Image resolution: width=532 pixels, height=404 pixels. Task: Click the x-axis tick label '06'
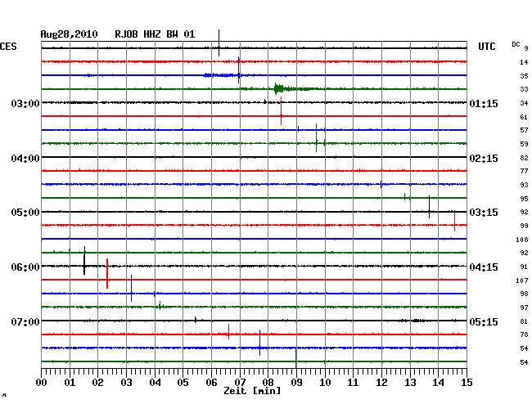211,383
